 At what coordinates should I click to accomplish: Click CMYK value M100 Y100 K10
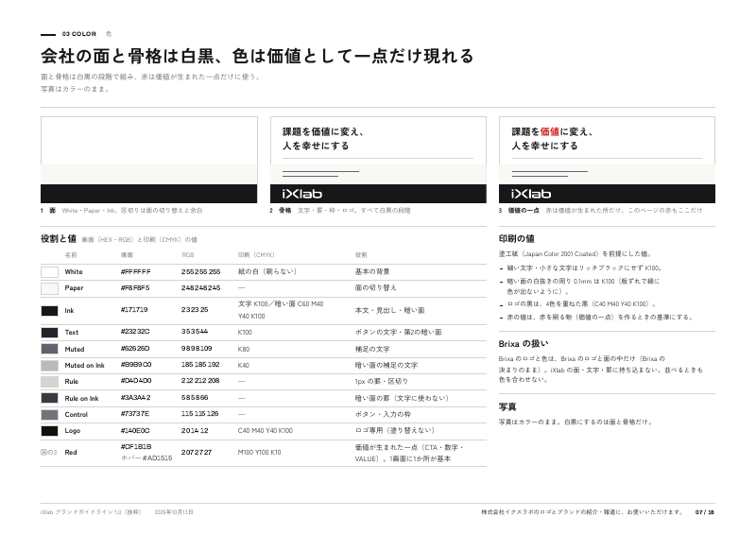click(x=259, y=453)
